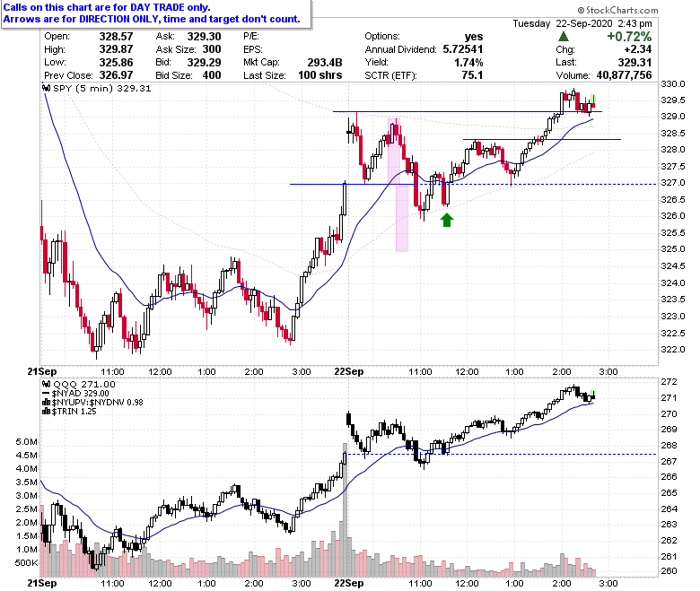This screenshot has width=700, height=591.
Task: Click the 322.0 price axis label
Action: pyautogui.click(x=673, y=349)
